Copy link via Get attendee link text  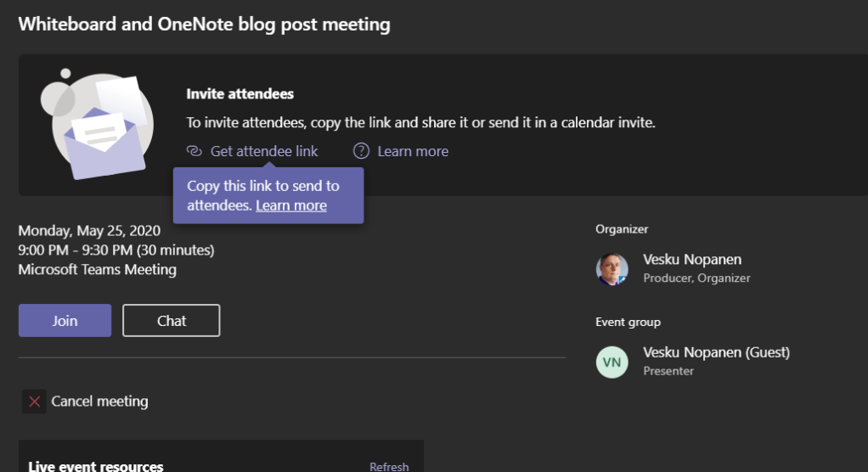[x=264, y=151]
